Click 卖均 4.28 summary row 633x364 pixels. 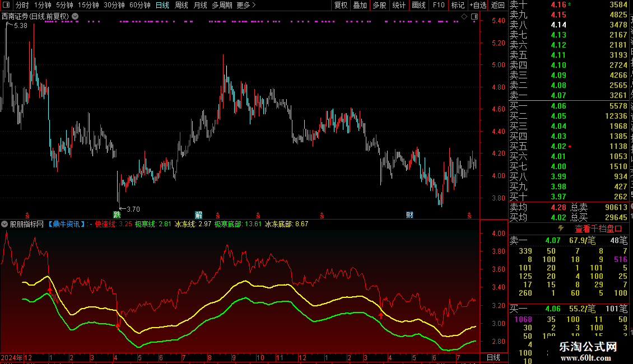tap(538, 207)
